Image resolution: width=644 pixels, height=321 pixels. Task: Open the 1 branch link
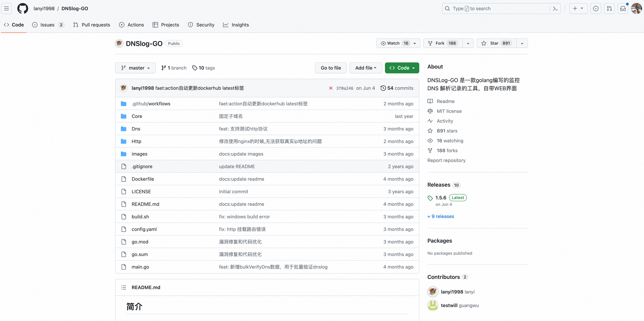174,68
